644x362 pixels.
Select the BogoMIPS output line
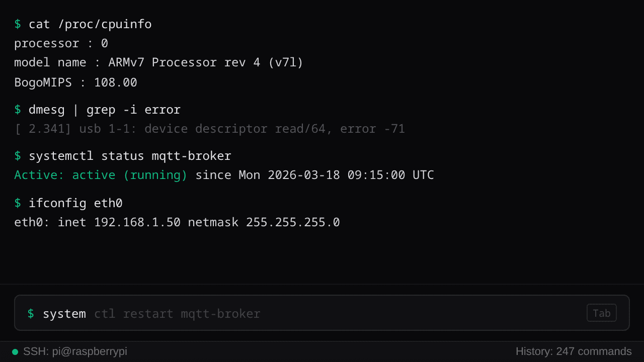[x=75, y=82]
